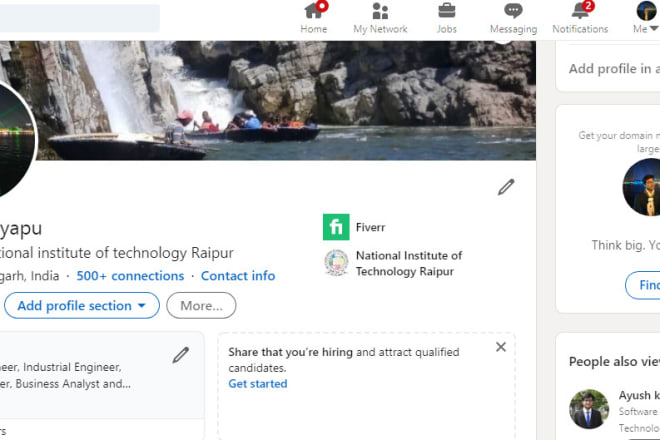View Notifications bell icon
Screen dimensions: 660x440
pyautogui.click(x=581, y=11)
